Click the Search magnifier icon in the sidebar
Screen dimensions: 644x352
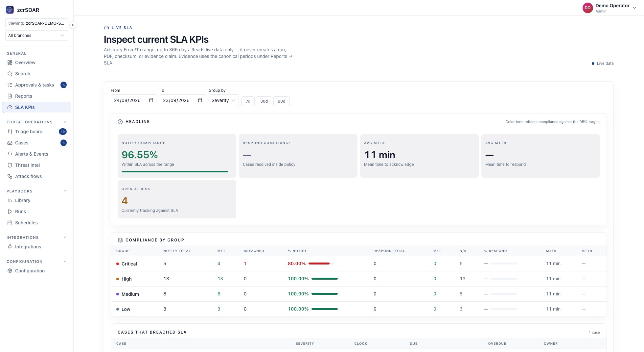(x=10, y=74)
